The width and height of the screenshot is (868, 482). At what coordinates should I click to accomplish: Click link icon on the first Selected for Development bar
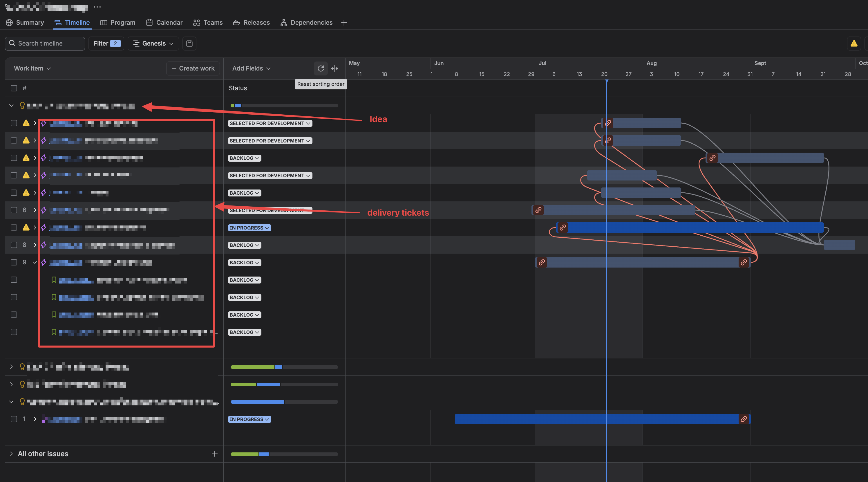point(608,123)
